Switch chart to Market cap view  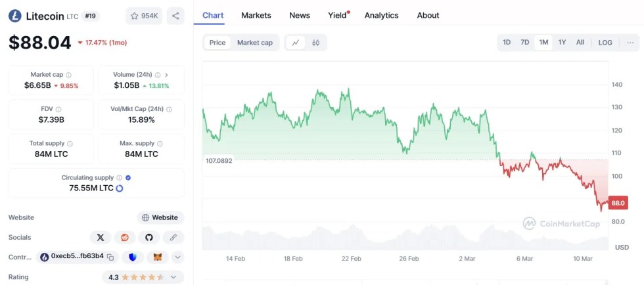(x=254, y=43)
